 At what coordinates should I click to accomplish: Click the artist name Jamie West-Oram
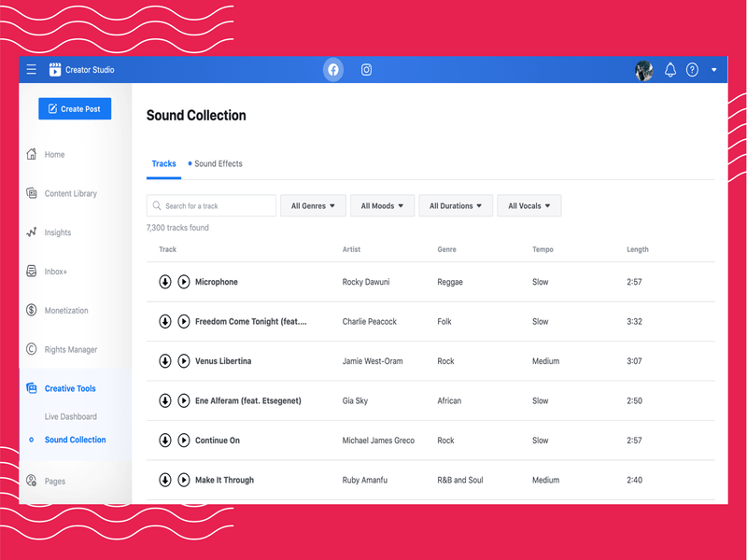(x=373, y=361)
